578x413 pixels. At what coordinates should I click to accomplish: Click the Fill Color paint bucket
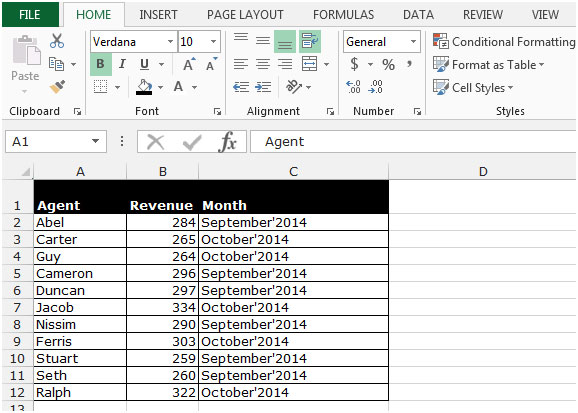pos(144,87)
